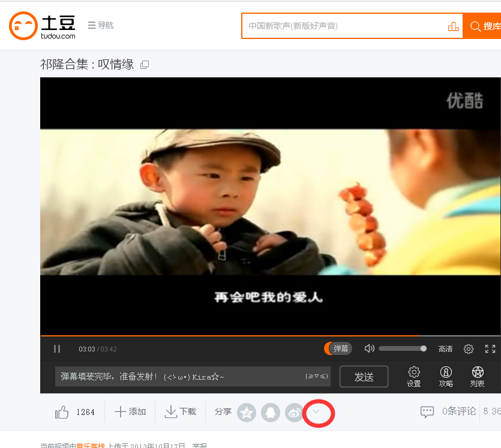The width and height of the screenshot is (501, 448).
Task: Share to Qzone star icon
Action: (247, 413)
